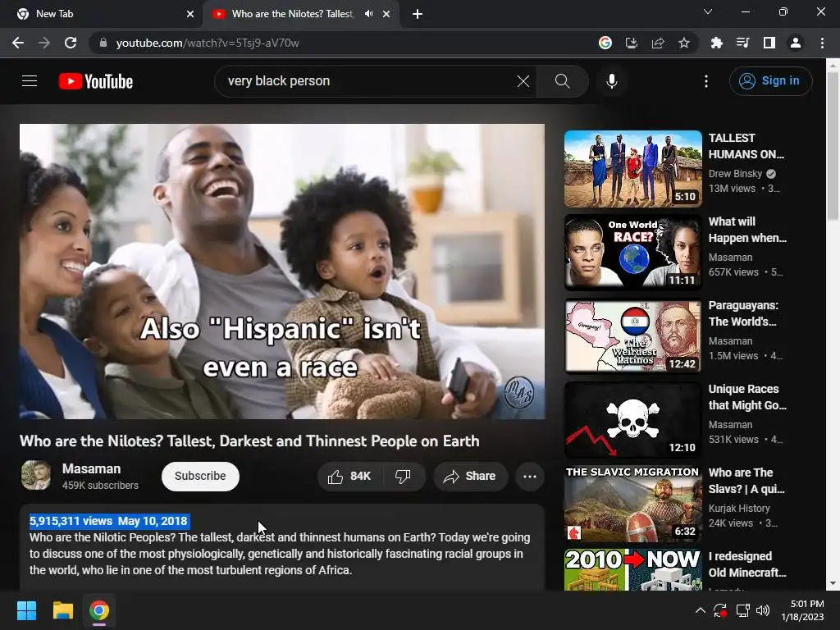This screenshot has width=840, height=630.
Task: Switch to the New Tab tab
Action: pyautogui.click(x=99, y=14)
